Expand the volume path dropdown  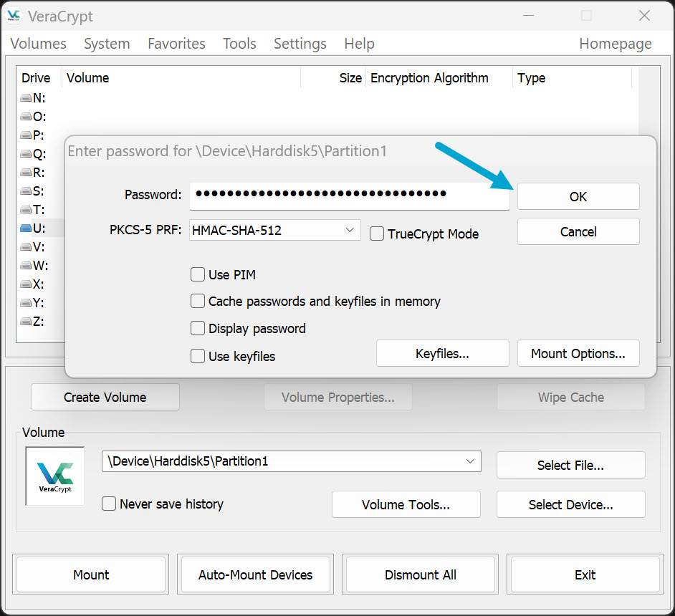point(470,461)
